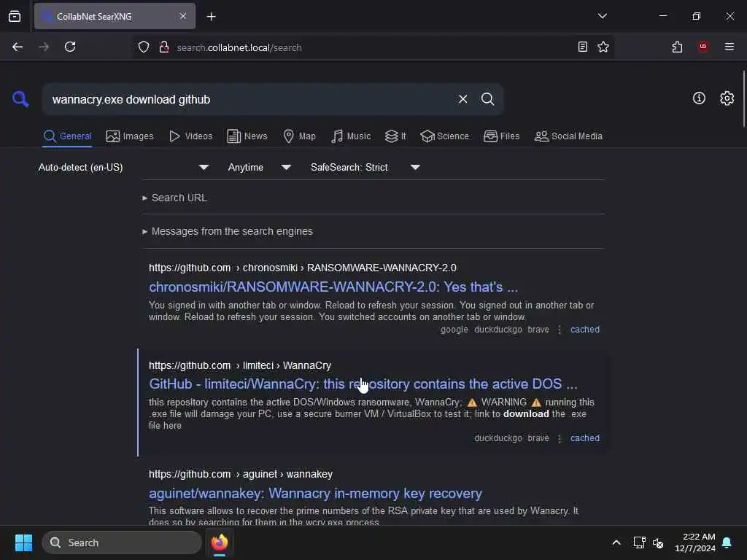Viewport: 747px width, 560px height.
Task: Open SafeSearch: Strict dropdown
Action: [x=365, y=167]
